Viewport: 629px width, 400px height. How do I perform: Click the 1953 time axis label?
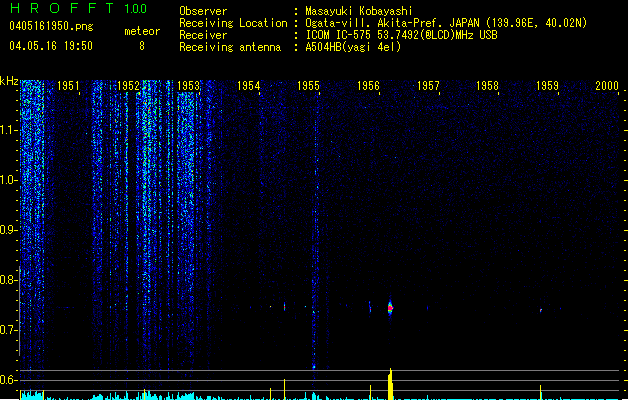[188, 86]
